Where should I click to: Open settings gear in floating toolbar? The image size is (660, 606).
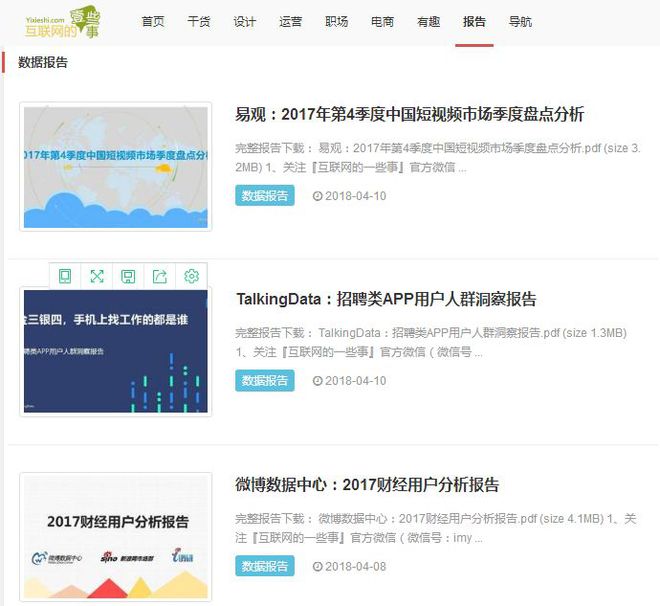[x=191, y=276]
